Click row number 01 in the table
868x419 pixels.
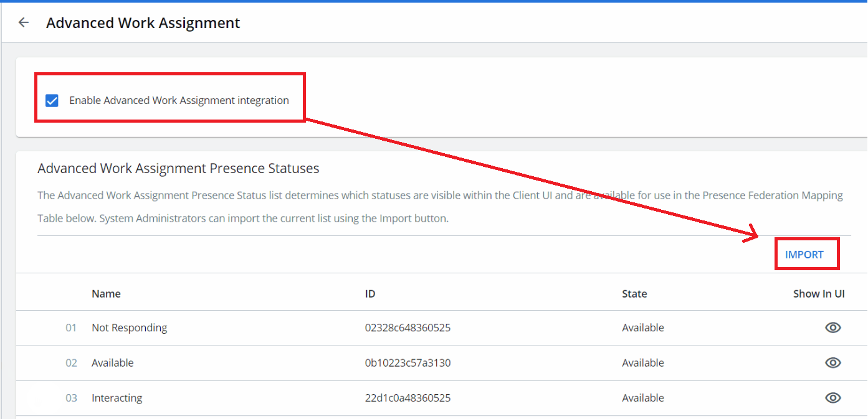71,328
